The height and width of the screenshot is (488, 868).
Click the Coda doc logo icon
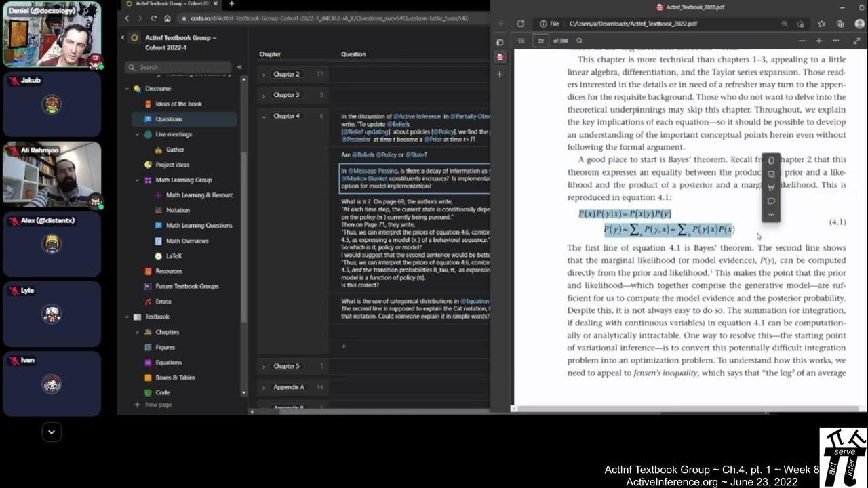134,38
